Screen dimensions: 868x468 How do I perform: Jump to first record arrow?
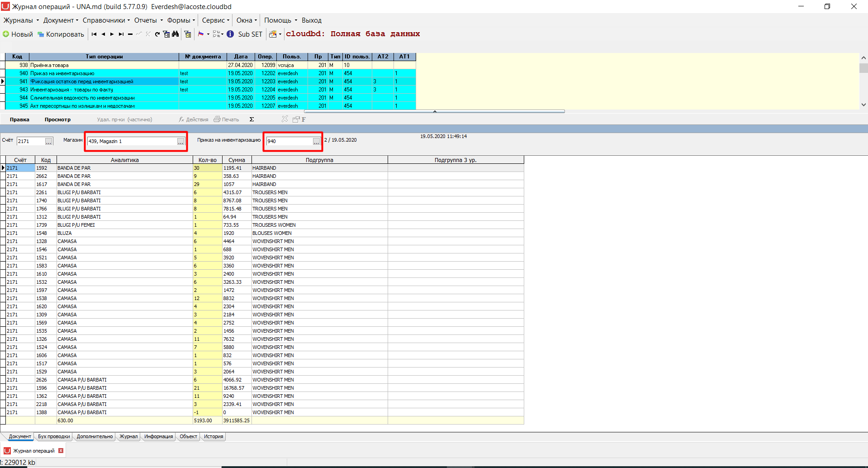coord(94,34)
